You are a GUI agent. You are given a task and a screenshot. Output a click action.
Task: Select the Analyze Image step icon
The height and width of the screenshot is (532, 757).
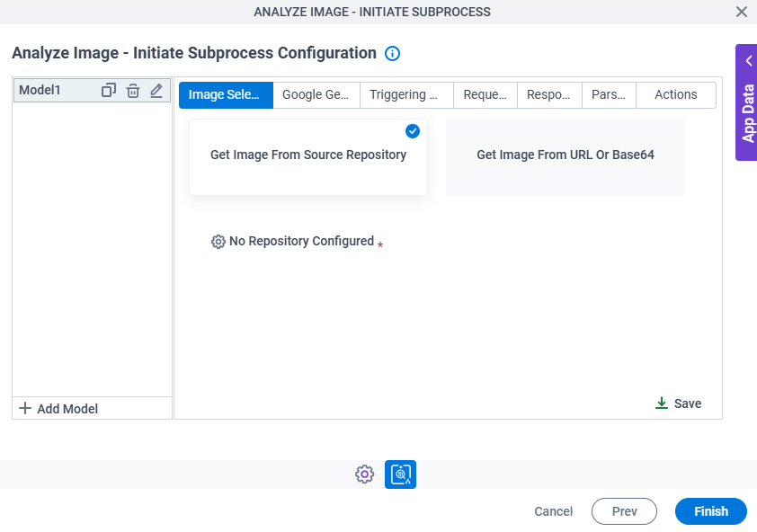pyautogui.click(x=400, y=474)
